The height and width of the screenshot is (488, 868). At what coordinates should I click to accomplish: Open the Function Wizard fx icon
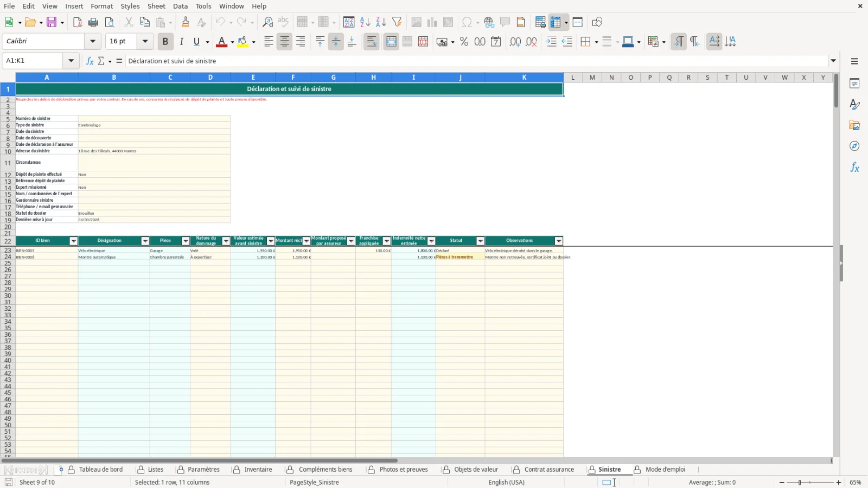[90, 61]
